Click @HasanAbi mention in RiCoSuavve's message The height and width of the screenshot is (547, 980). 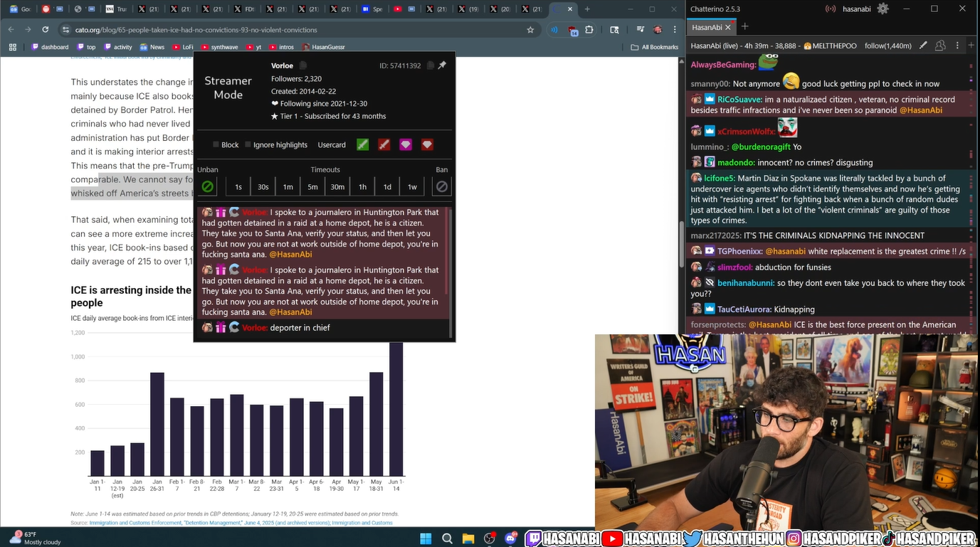point(920,110)
